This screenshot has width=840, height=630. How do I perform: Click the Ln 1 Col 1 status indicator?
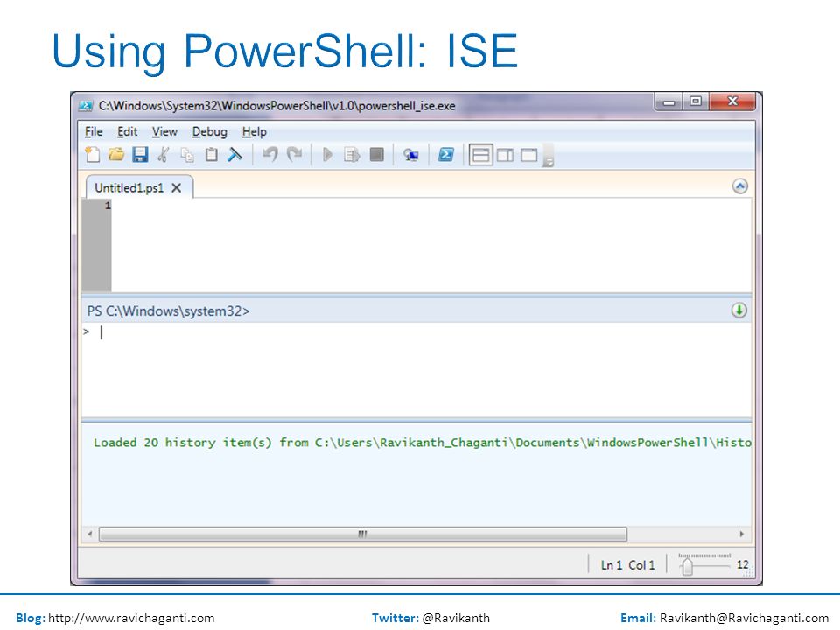tap(627, 565)
